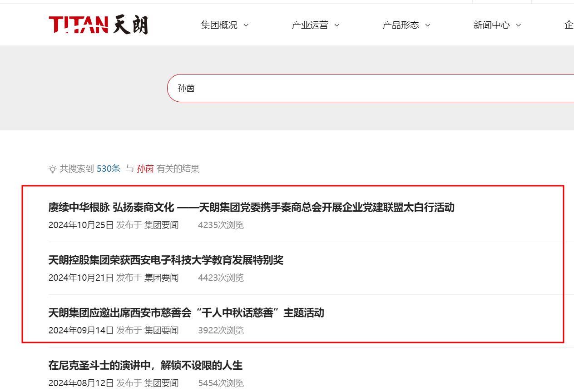This screenshot has width=574, height=392.
Task: Expand the chevron next to 产业运营
Action: click(x=336, y=25)
